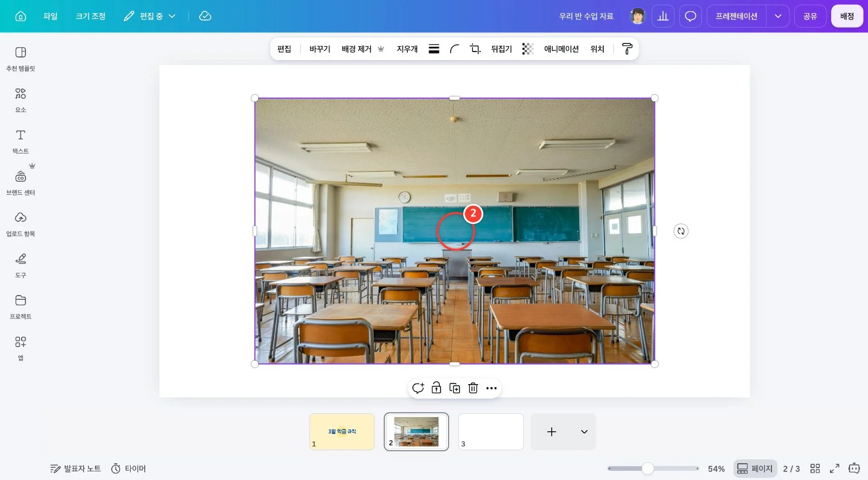The width and height of the screenshot is (868, 480).
Task: Open the 추천 템플릿 panel
Action: pyautogui.click(x=21, y=59)
